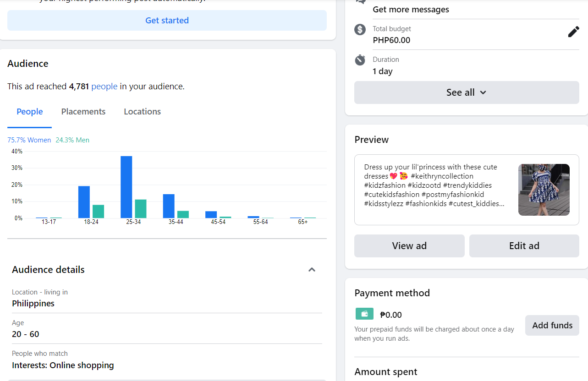The image size is (588, 381).
Task: Expand the See all dropdown
Action: pos(467,93)
